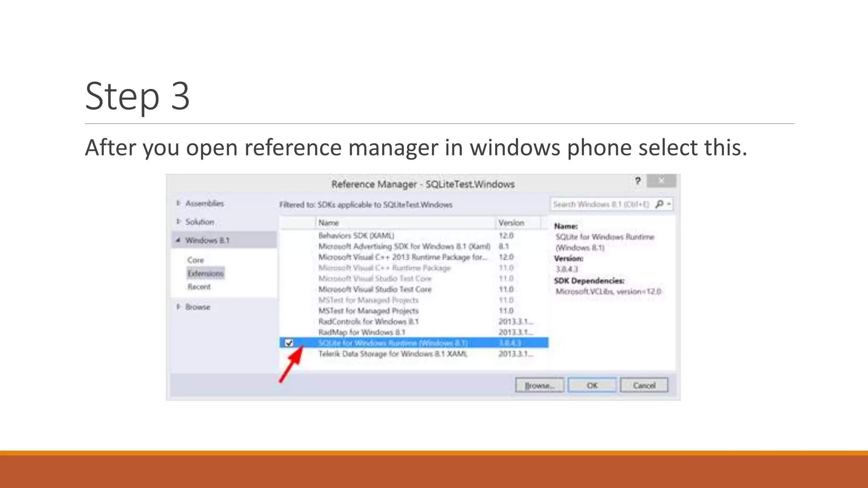
Task: Click the Browse... button
Action: [540, 385]
